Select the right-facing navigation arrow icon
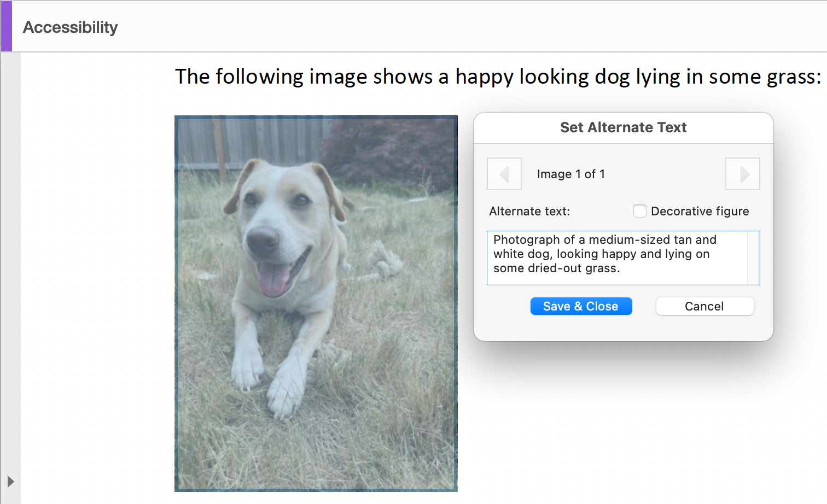This screenshot has height=504, width=827. [x=742, y=174]
